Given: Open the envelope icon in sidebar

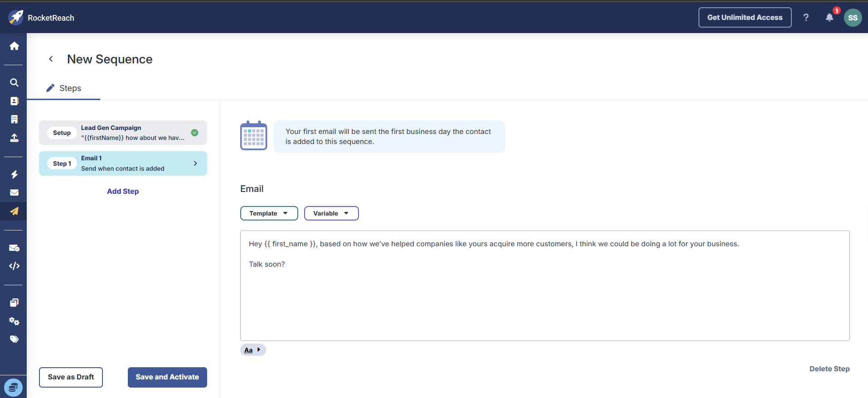Looking at the screenshot, I should click(x=14, y=192).
